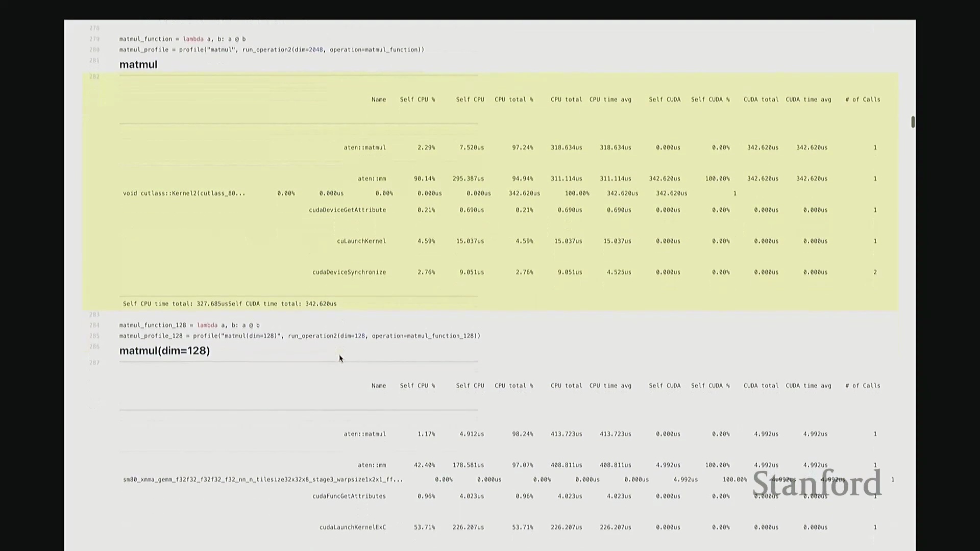Click line number 279 in the gutter
Viewport: 980px width, 551px height.
[94, 39]
